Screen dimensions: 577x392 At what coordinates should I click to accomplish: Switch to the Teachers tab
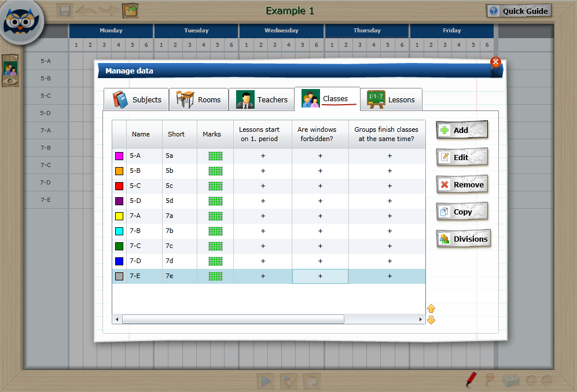[262, 99]
